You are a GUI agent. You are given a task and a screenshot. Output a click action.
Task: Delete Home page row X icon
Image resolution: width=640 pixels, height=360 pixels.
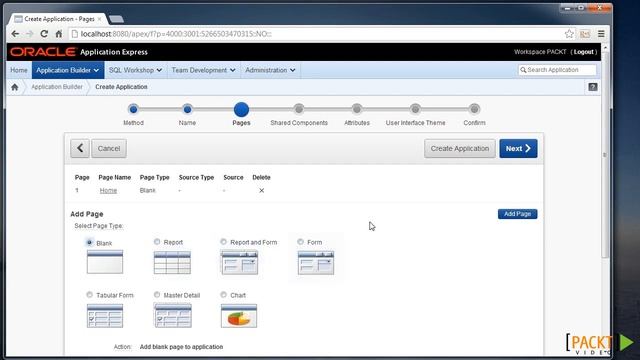tap(262, 191)
